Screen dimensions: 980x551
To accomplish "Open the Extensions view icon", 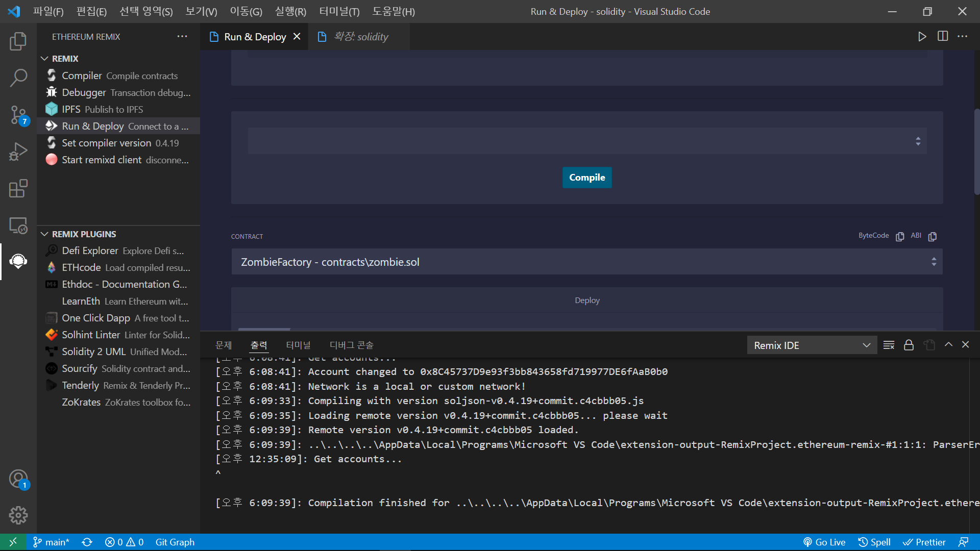I will pyautogui.click(x=18, y=188).
